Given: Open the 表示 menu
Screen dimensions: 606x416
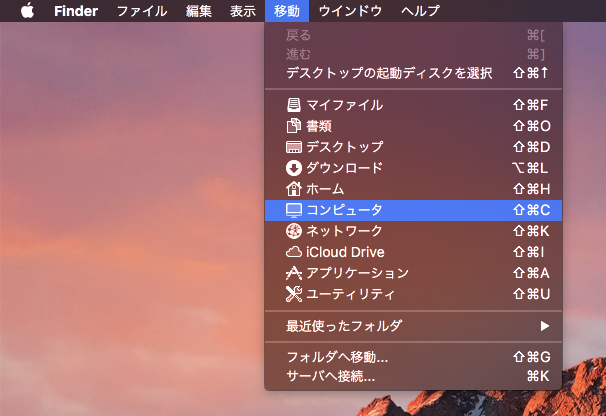Looking at the screenshot, I should click(x=243, y=11).
